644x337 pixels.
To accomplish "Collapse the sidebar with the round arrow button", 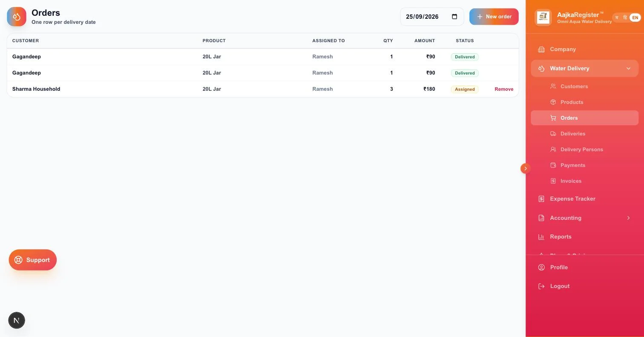I will click(526, 168).
